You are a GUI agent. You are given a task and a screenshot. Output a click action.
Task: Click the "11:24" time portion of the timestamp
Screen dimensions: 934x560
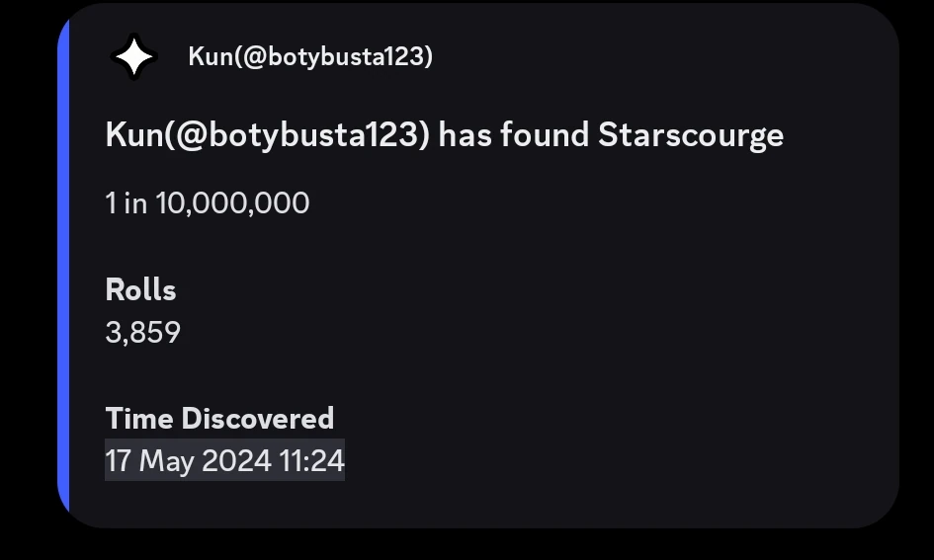coord(312,461)
